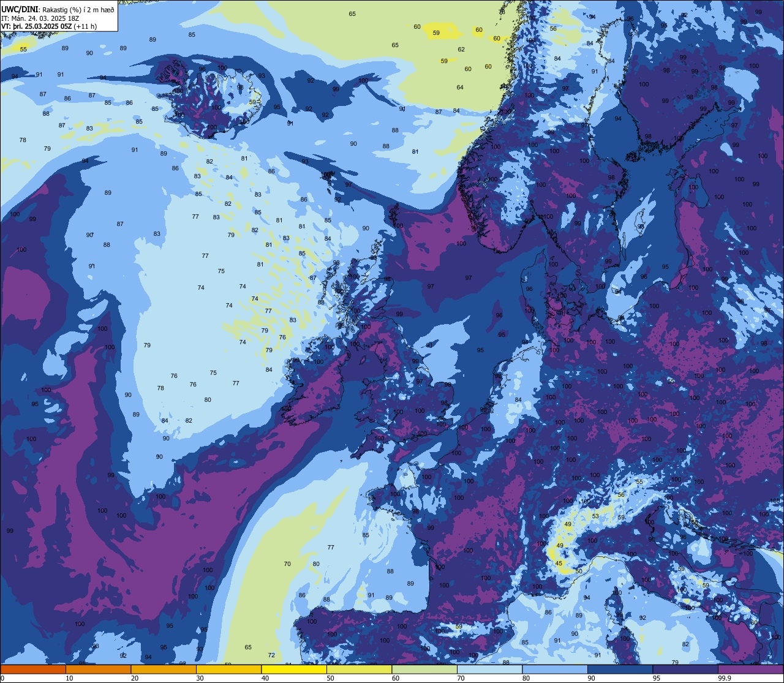
Task: Click the purple legend swatch above 99.9
Action: tap(750, 669)
